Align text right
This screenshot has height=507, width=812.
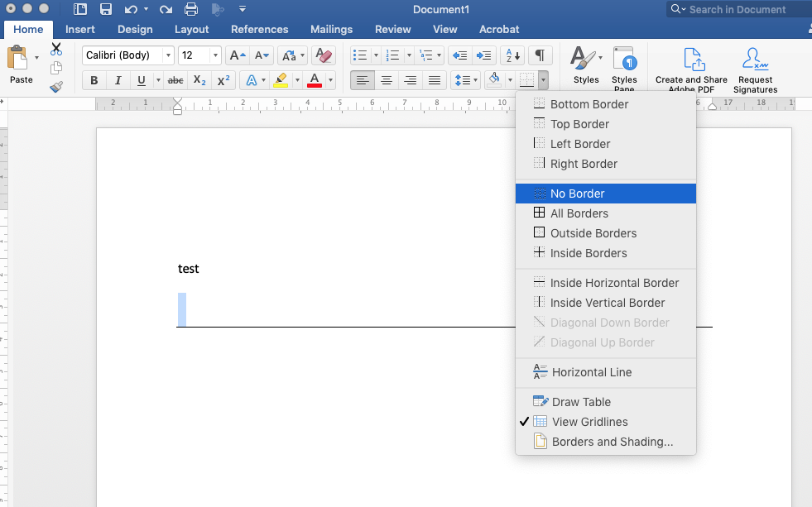pyautogui.click(x=411, y=80)
